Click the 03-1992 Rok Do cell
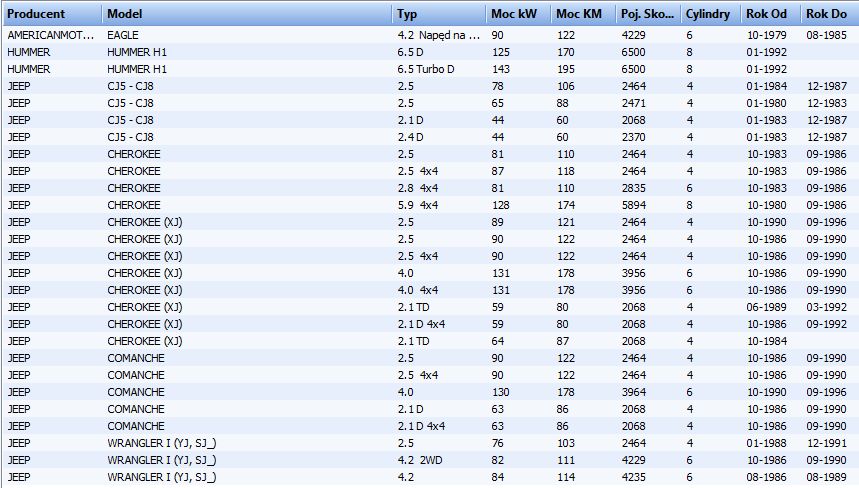The width and height of the screenshot is (859, 488). (x=827, y=307)
